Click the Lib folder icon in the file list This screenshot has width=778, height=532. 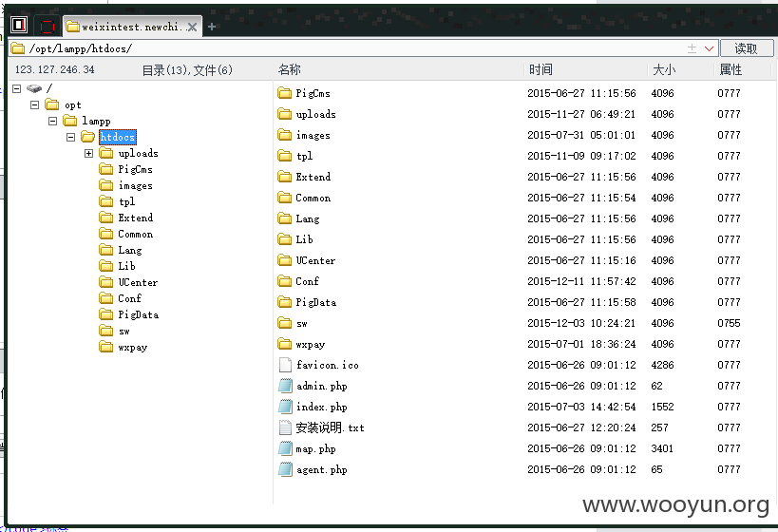click(285, 239)
